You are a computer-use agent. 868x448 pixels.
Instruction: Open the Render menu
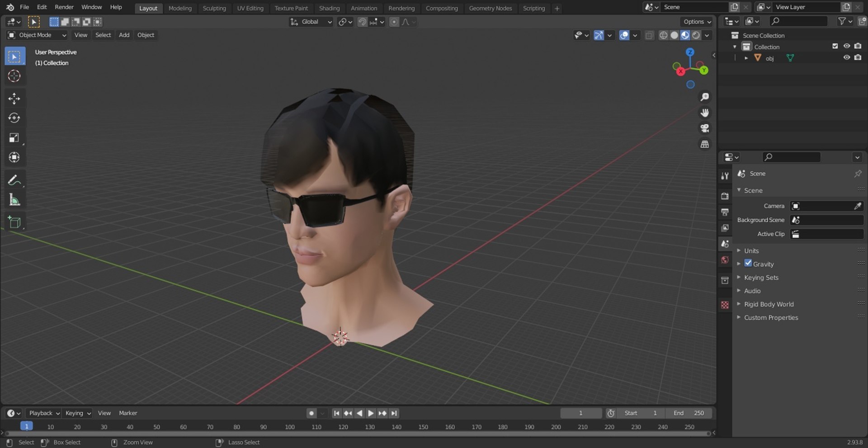click(x=64, y=7)
